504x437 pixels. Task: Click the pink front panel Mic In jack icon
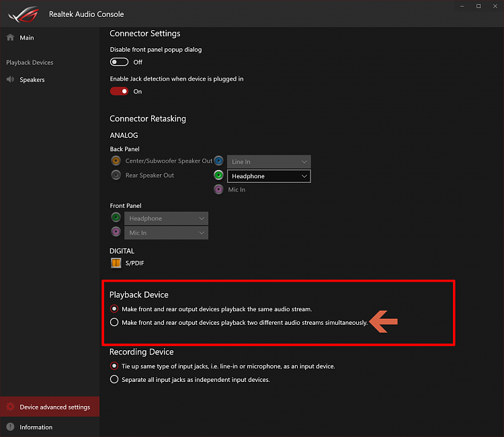click(116, 231)
